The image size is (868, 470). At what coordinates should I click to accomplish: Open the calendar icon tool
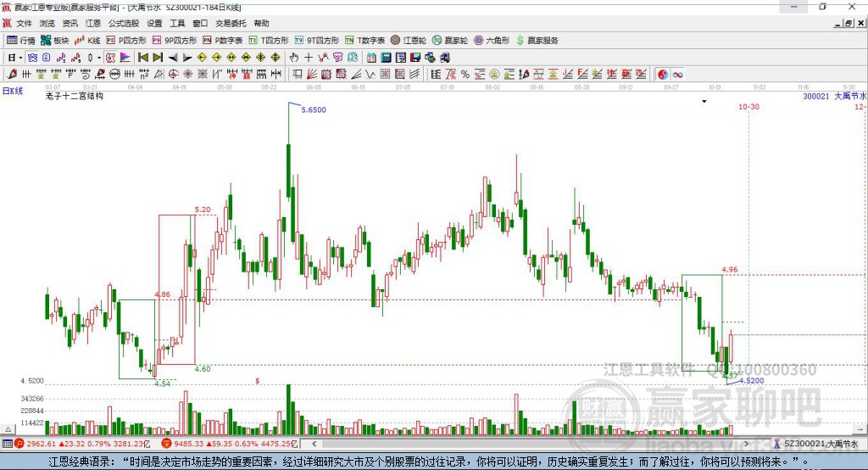tap(371, 58)
